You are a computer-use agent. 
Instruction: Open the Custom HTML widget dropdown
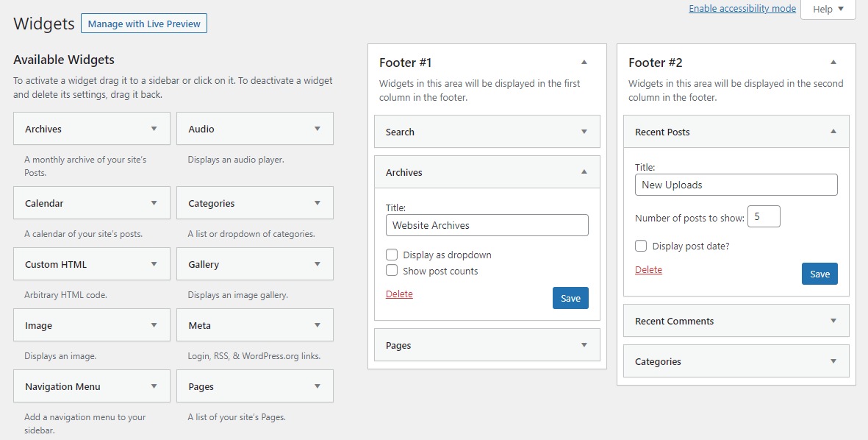click(x=154, y=263)
